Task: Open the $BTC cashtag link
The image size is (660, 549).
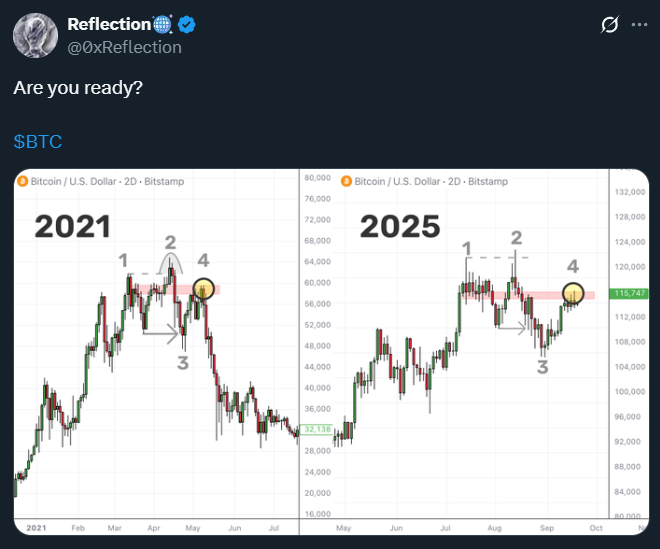Action: pyautogui.click(x=38, y=141)
